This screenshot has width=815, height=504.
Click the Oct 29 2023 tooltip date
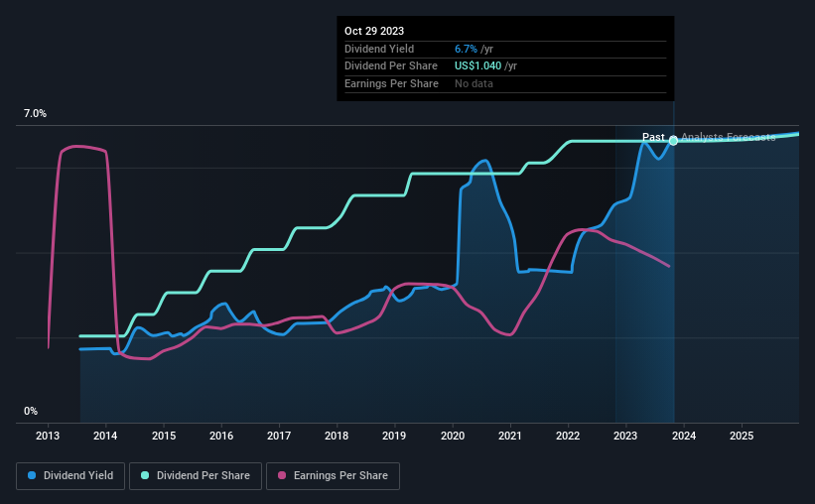(374, 31)
